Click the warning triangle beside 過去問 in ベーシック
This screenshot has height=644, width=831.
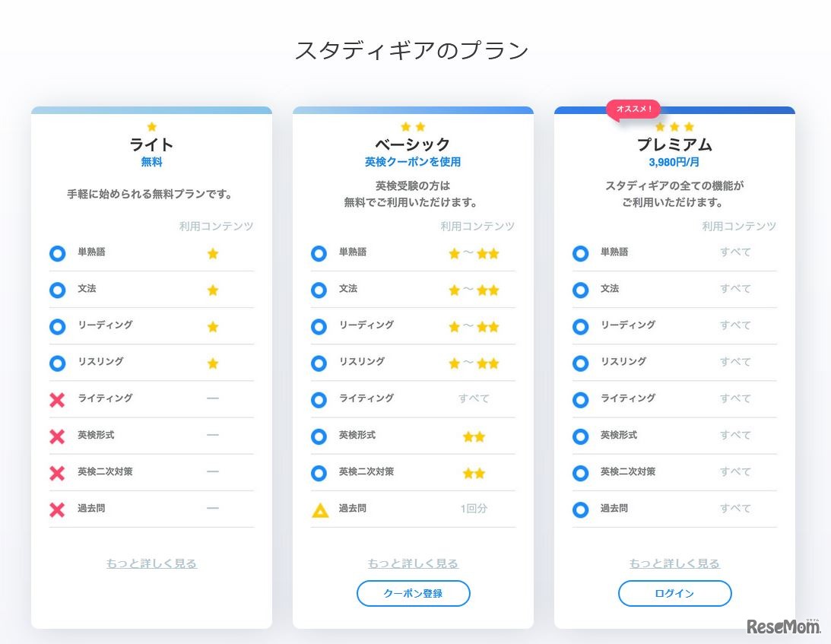pyautogui.click(x=319, y=510)
